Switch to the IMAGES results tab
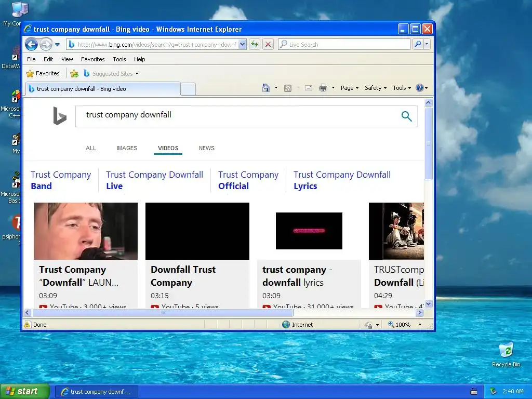 click(127, 148)
